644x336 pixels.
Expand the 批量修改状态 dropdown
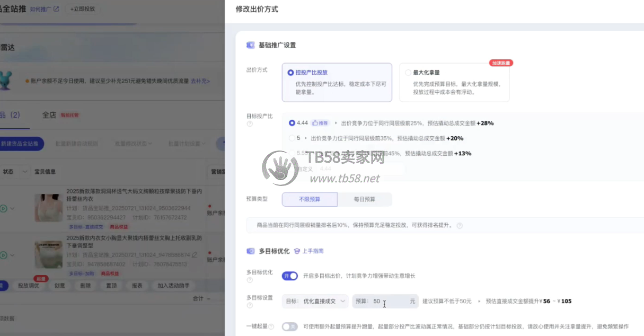(x=134, y=144)
